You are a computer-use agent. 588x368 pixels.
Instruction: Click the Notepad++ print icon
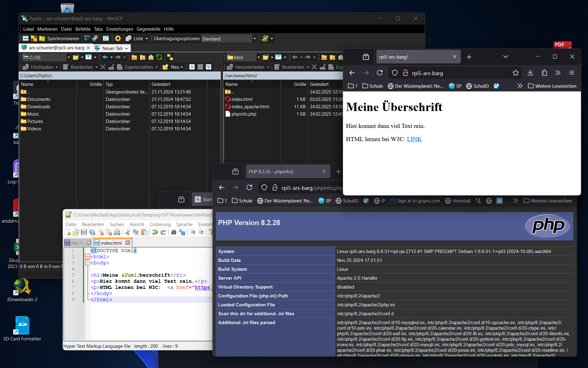[117, 232]
